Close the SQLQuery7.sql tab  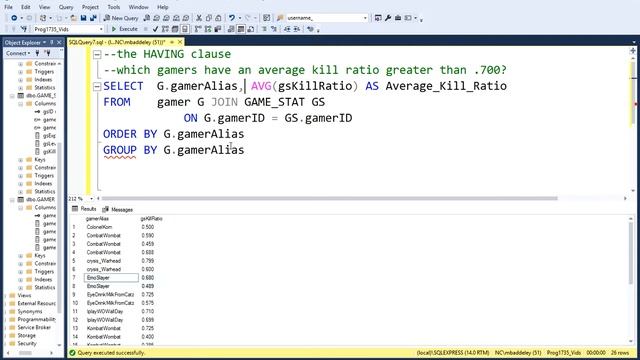point(180,42)
